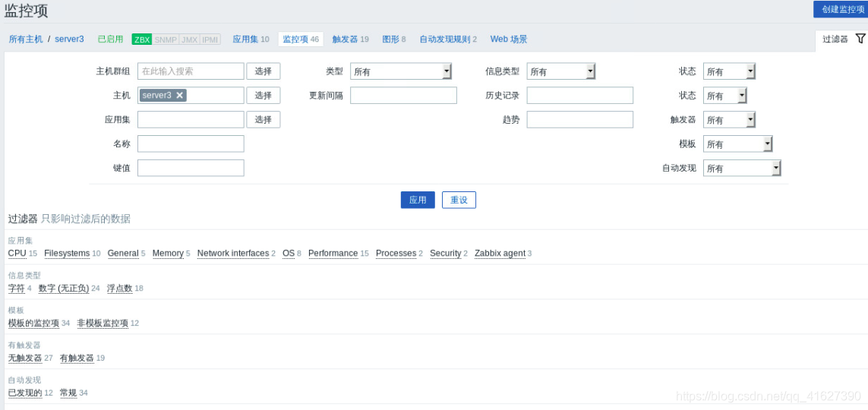Viewport: 868px width, 410px height.
Task: Open server3 breadcrumb link
Action: pos(69,39)
